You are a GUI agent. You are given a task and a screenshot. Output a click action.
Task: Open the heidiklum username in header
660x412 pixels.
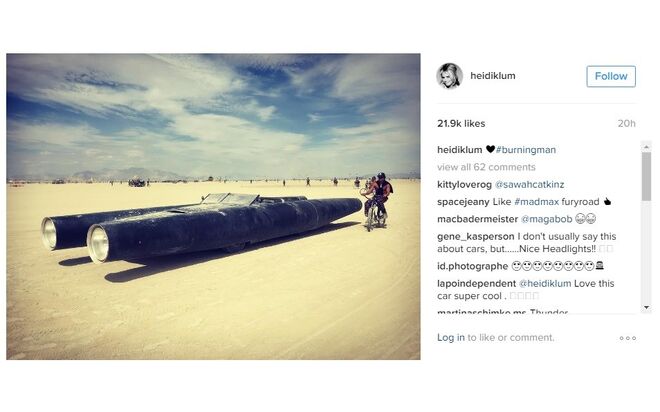[x=492, y=76]
